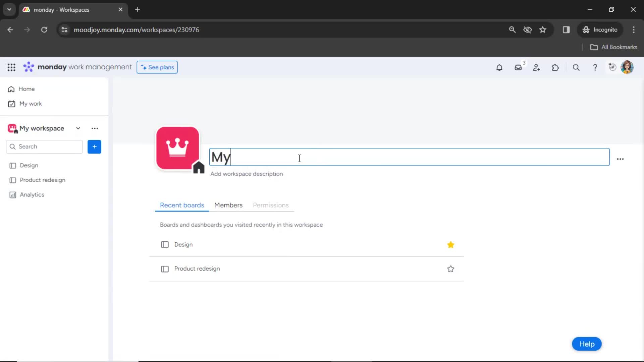
Task: Toggle the Design board star/favorite
Action: tap(450, 244)
